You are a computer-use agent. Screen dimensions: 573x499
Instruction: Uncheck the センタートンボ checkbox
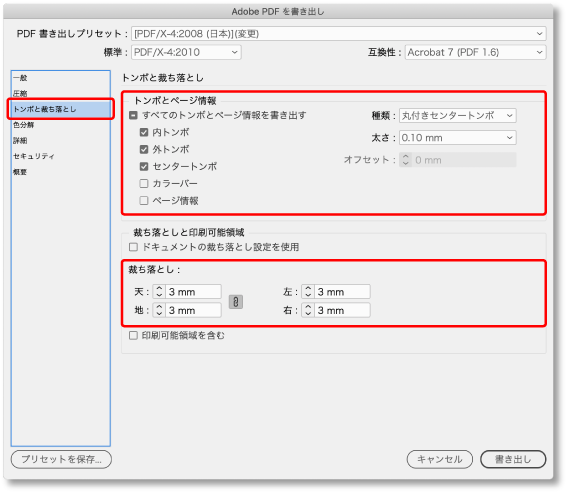click(x=144, y=167)
